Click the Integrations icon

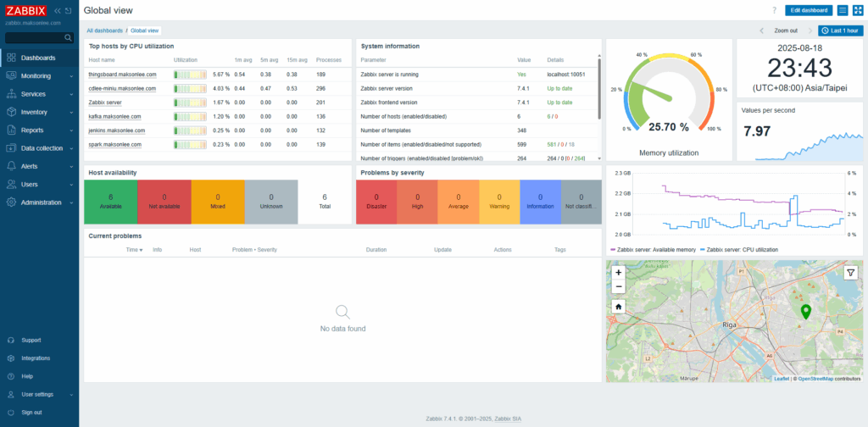pyautogui.click(x=11, y=358)
